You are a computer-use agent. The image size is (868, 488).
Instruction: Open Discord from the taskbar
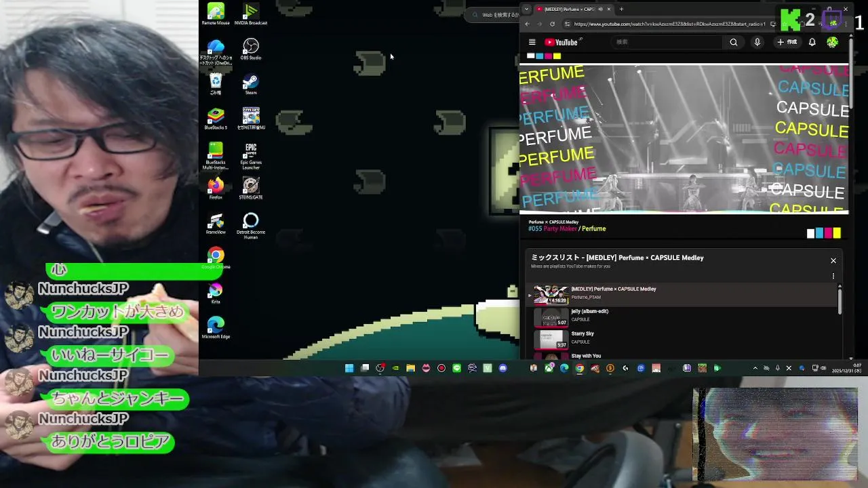pyautogui.click(x=502, y=368)
